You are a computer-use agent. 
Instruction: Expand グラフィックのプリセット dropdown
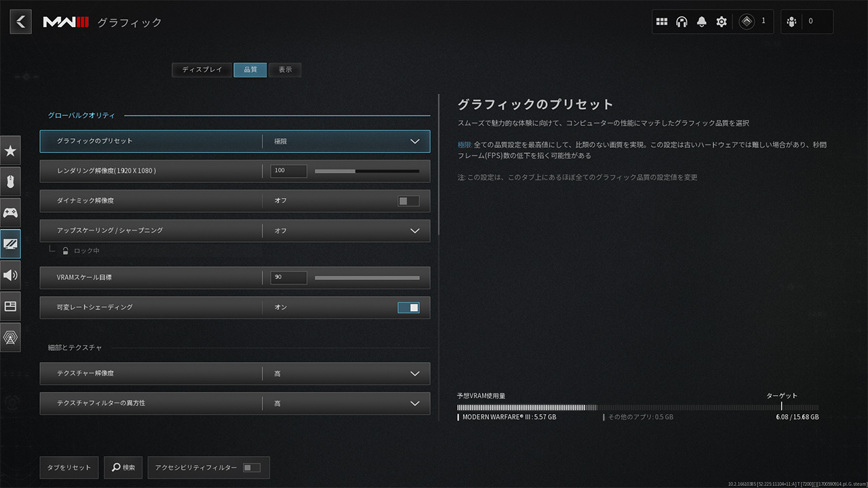tap(414, 142)
